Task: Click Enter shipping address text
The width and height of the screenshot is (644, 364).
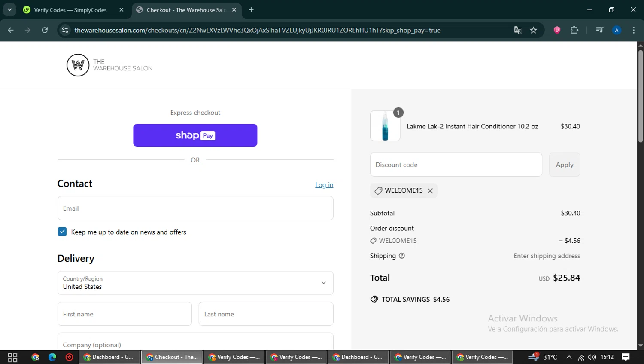Action: pyautogui.click(x=547, y=256)
